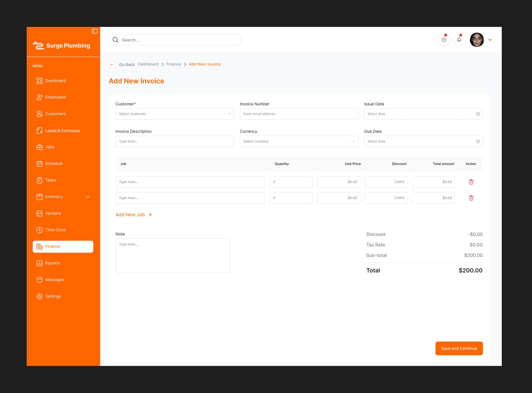The width and height of the screenshot is (532, 393).
Task: Click the search magnifier icon
Action: click(116, 40)
